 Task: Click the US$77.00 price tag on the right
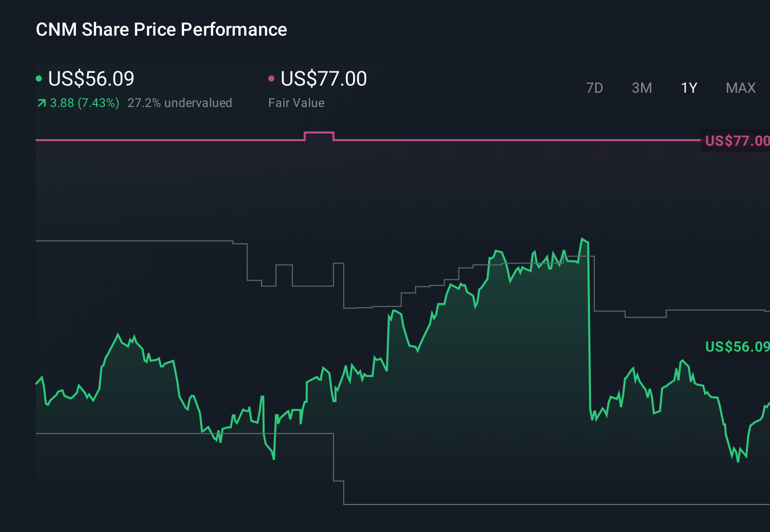[x=736, y=141]
